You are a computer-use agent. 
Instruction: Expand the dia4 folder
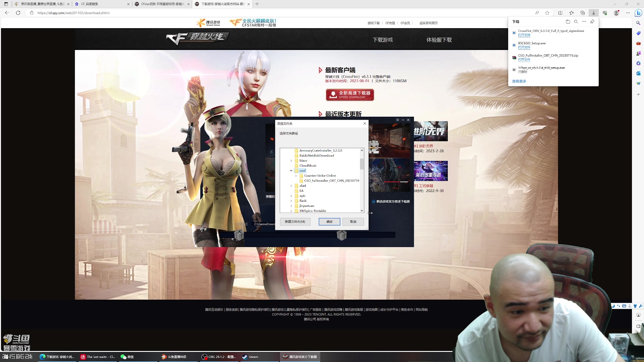pos(291,186)
